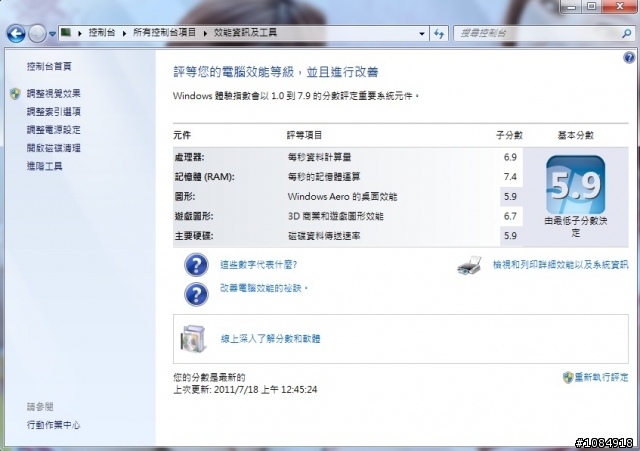Select 所有控制台項目 breadcrumb
Image resolution: width=640 pixels, height=451 pixels.
click(x=164, y=33)
